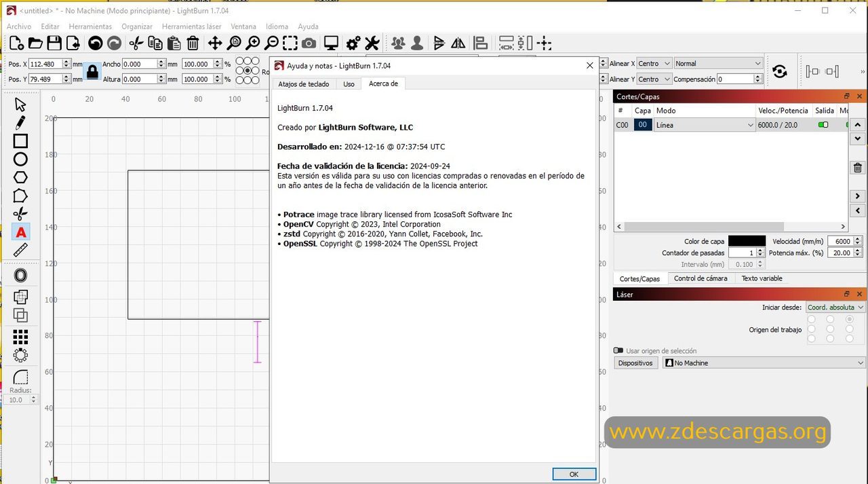Image resolution: width=868 pixels, height=484 pixels.
Task: Select the Ellipse tool
Action: pos(20,160)
